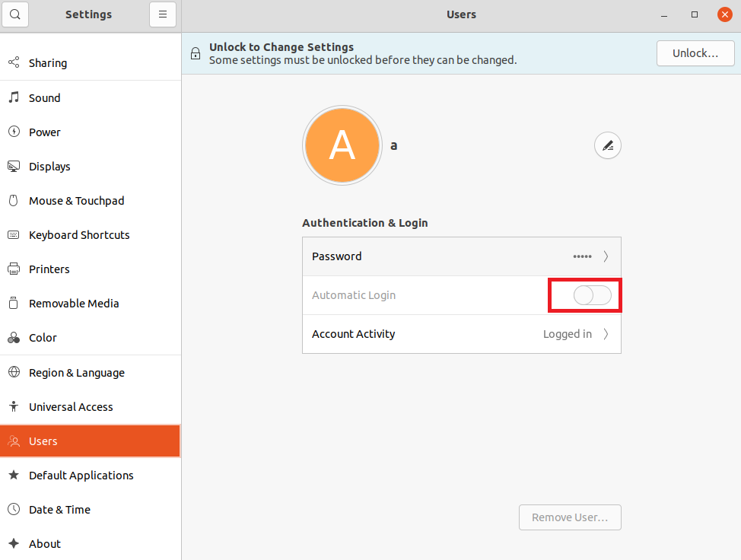
Task: Expand the Password row chevron
Action: coord(606,256)
